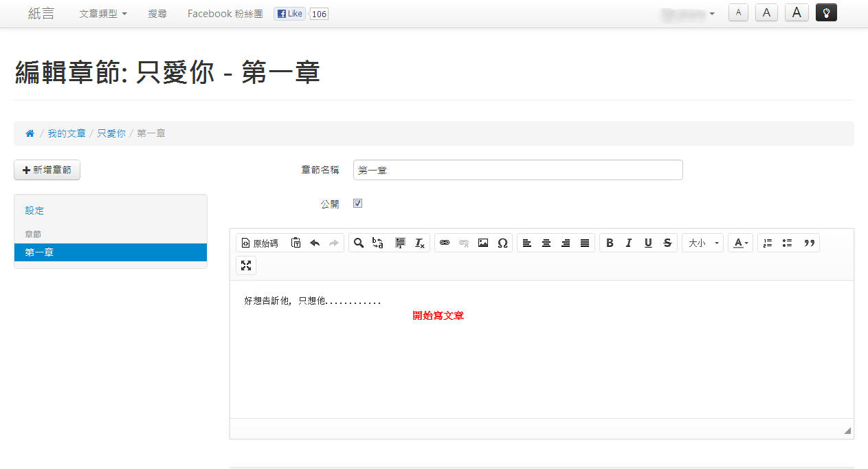868x469 pixels.
Task: Click the insert link icon
Action: tap(445, 243)
